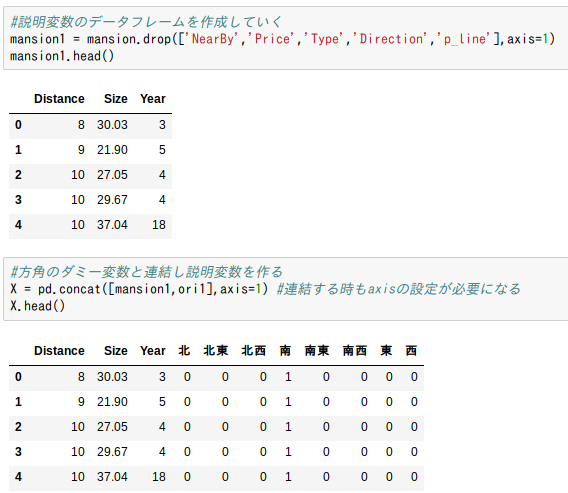
Task: Click Size value 27.05 in mansion1 output table
Action: point(112,175)
